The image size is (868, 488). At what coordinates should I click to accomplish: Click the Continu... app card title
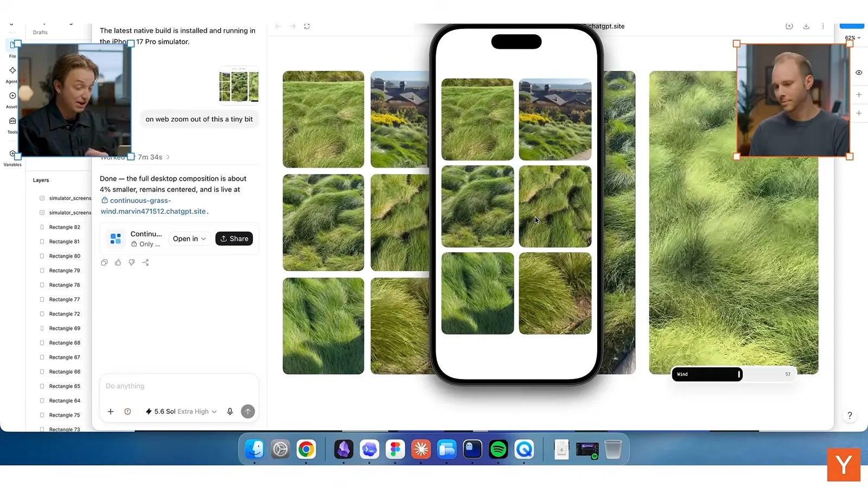point(146,234)
